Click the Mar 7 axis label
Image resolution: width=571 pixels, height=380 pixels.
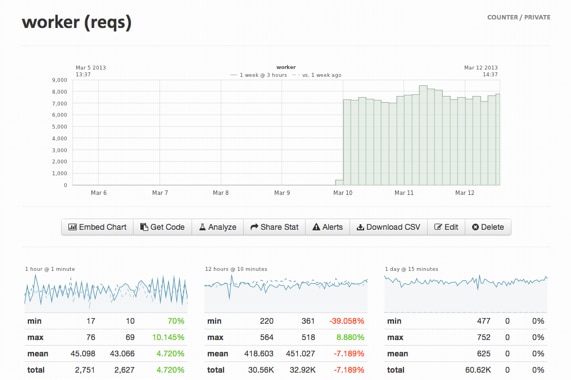(160, 193)
